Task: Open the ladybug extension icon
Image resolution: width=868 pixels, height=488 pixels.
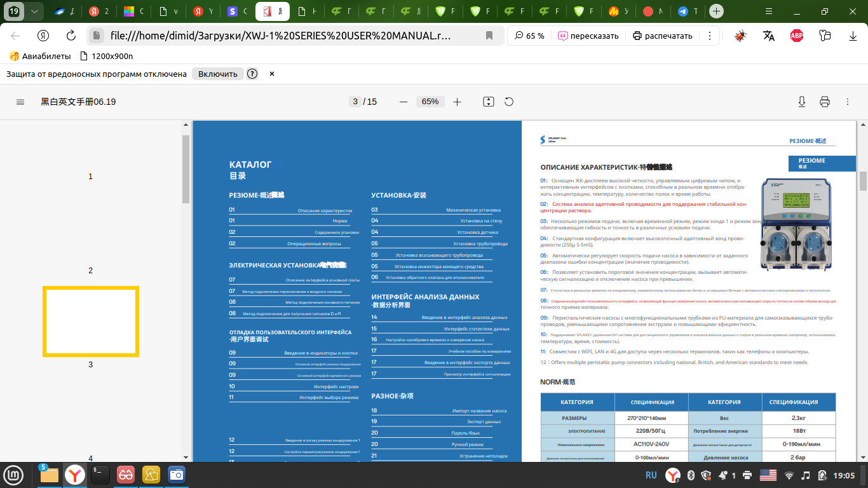Action: click(740, 36)
